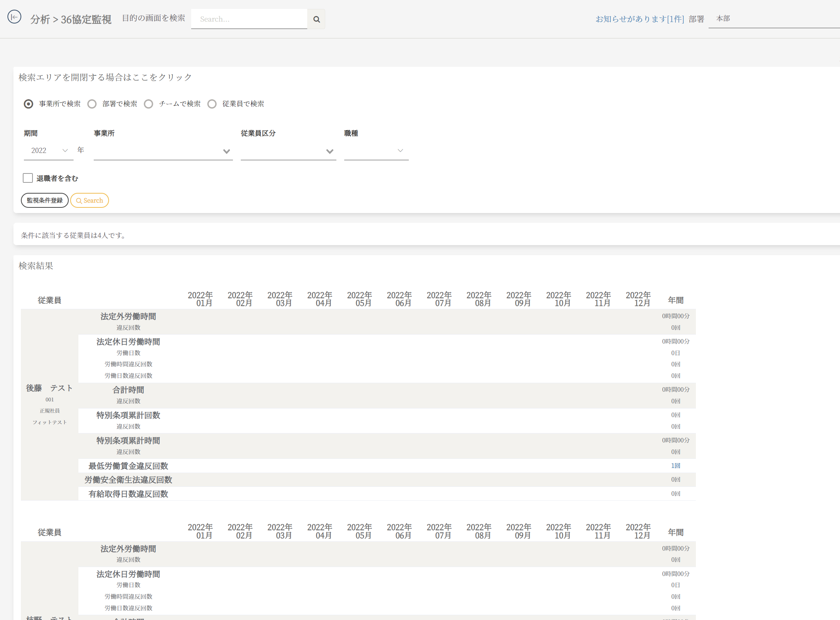Open お知らせがあります[1件] notification link
The height and width of the screenshot is (620, 840).
pos(640,19)
